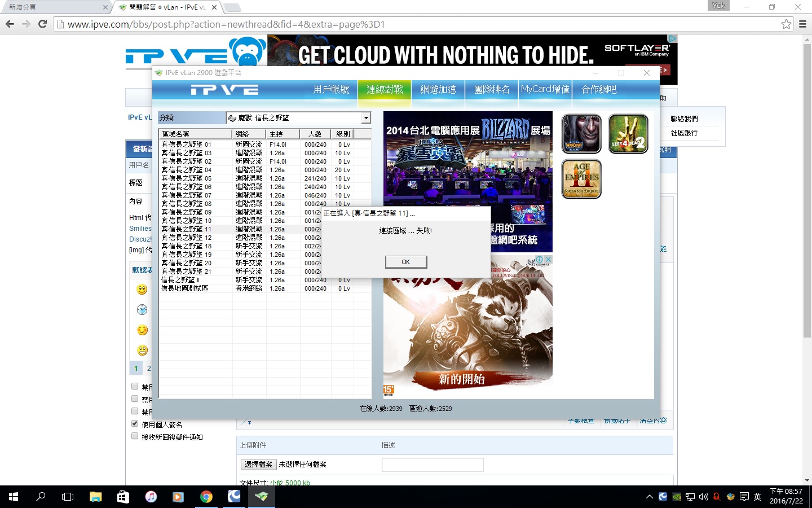The width and height of the screenshot is (812, 508).
Task: Insert the grinning smiley emoticon
Action: point(142,351)
